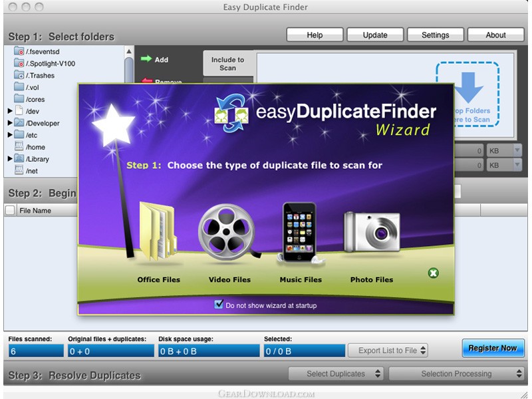Click the Photo Files label
The image size is (532, 399).
click(x=372, y=279)
